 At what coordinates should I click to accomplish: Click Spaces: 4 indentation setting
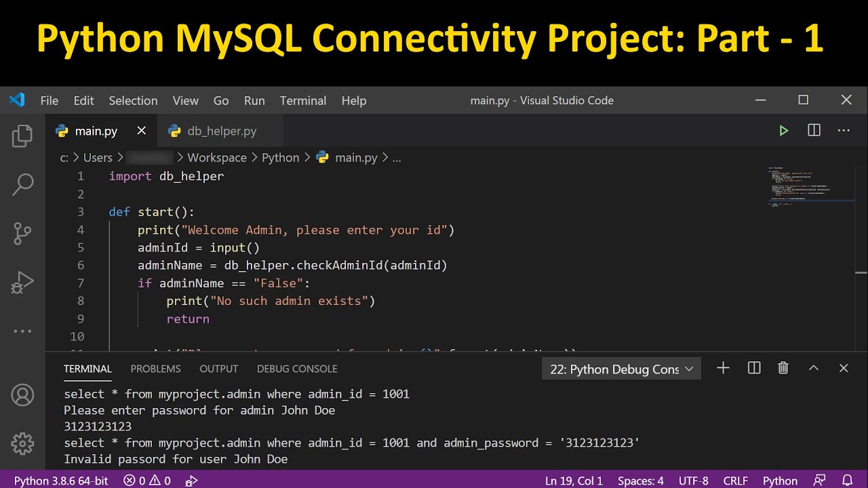(641, 481)
